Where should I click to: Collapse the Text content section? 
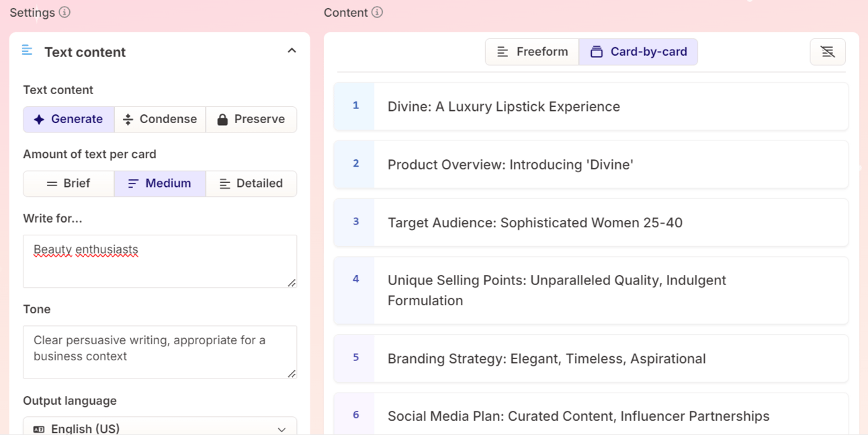coord(292,51)
